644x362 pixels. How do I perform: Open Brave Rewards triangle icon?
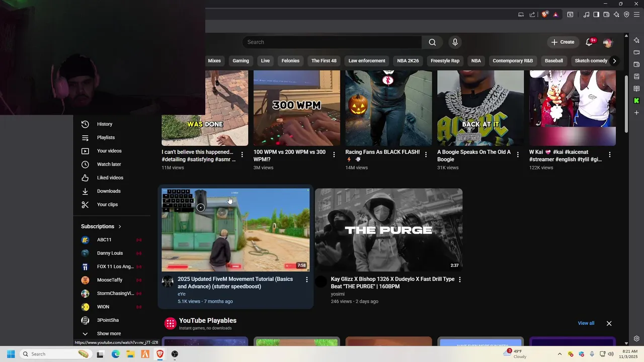coord(555,15)
